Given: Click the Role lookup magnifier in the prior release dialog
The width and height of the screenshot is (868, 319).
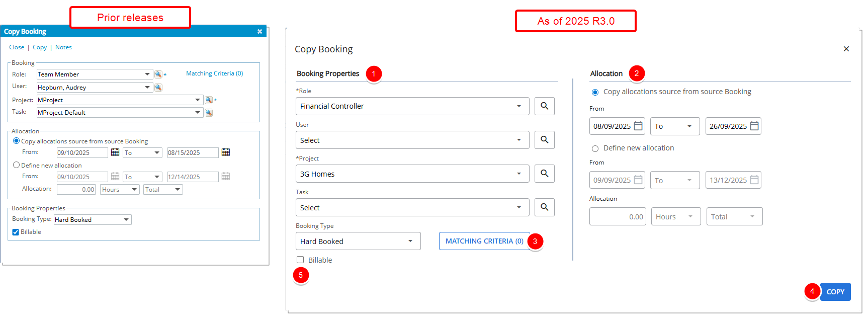Looking at the screenshot, I should click(157, 73).
